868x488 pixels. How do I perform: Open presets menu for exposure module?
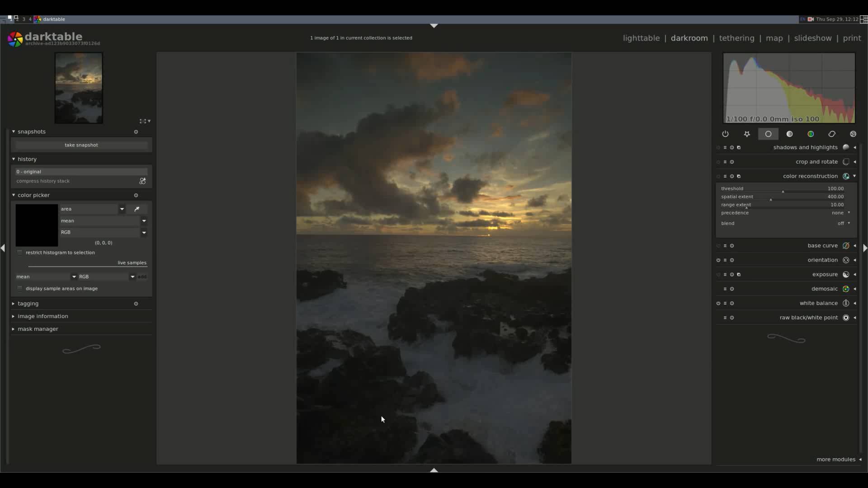click(x=725, y=274)
